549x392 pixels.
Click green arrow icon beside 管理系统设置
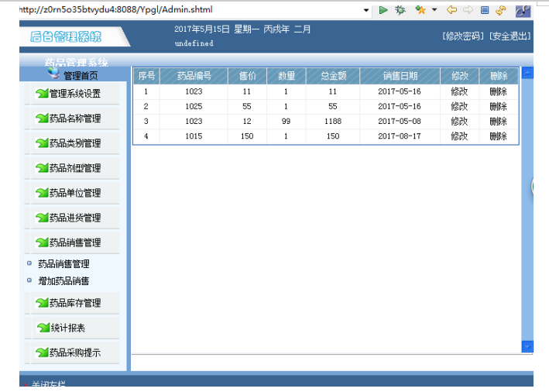coord(42,93)
